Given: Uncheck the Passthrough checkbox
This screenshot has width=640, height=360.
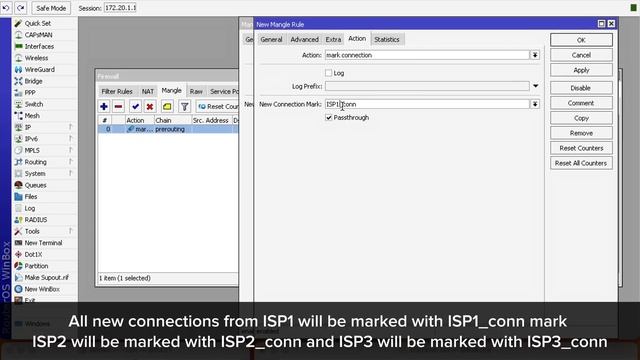Looking at the screenshot, I should coord(329,118).
